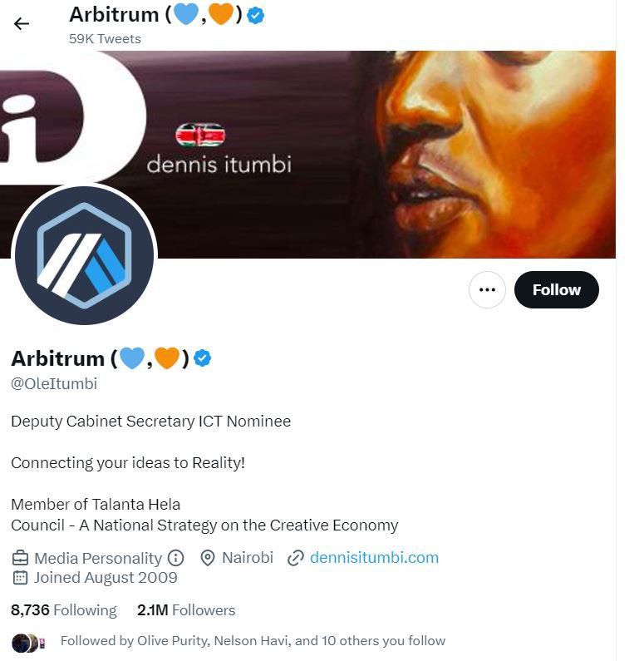Open the Arbitrum profile avatar picture
The width and height of the screenshot is (644, 661).
[84, 254]
